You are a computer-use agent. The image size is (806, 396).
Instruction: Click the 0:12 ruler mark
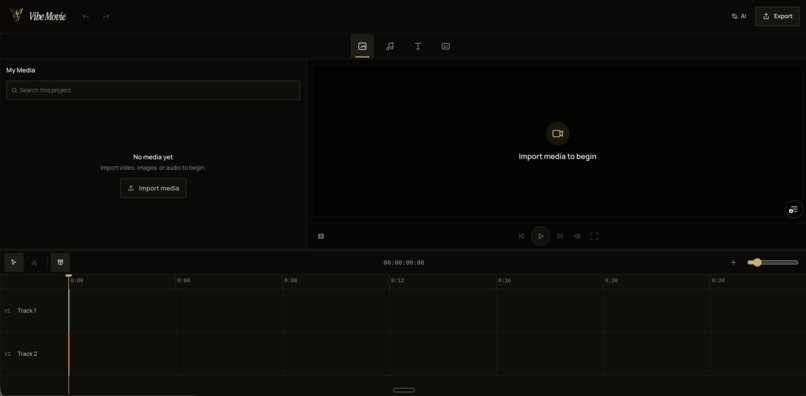397,281
